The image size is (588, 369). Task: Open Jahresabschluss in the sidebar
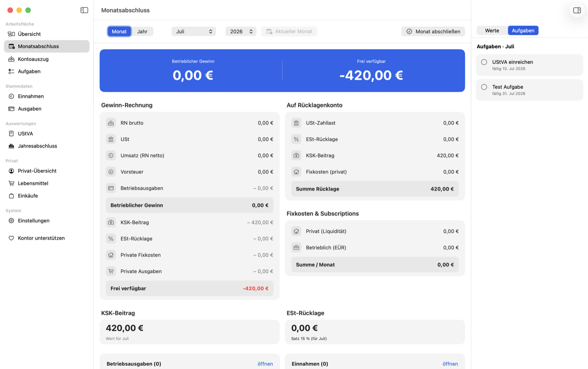[47, 146]
